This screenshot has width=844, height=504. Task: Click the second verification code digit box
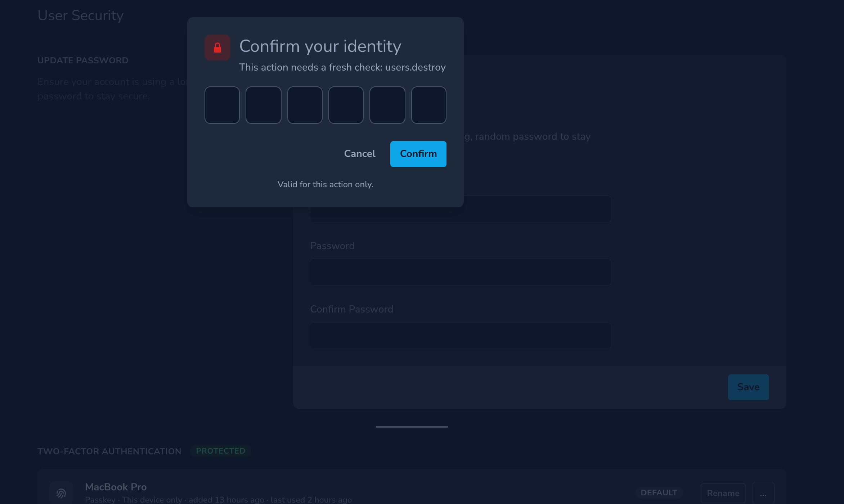tap(264, 105)
